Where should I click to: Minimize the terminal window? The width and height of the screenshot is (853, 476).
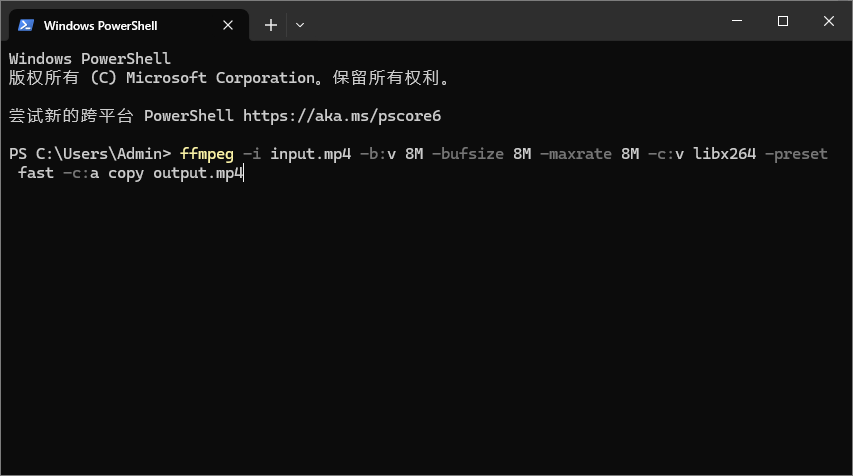tap(737, 21)
